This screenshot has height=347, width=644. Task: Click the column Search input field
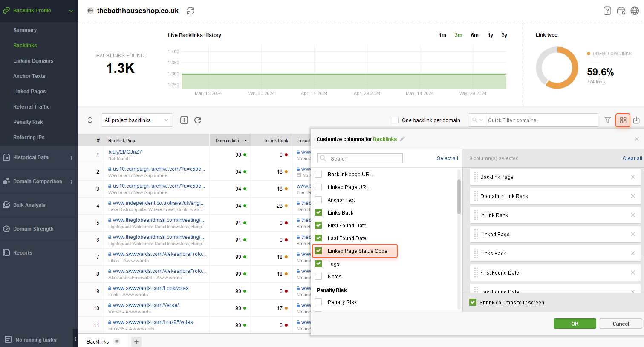360,158
